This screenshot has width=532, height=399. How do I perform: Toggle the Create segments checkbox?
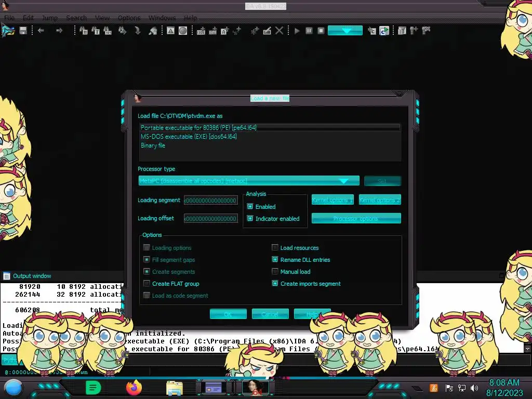[147, 271]
